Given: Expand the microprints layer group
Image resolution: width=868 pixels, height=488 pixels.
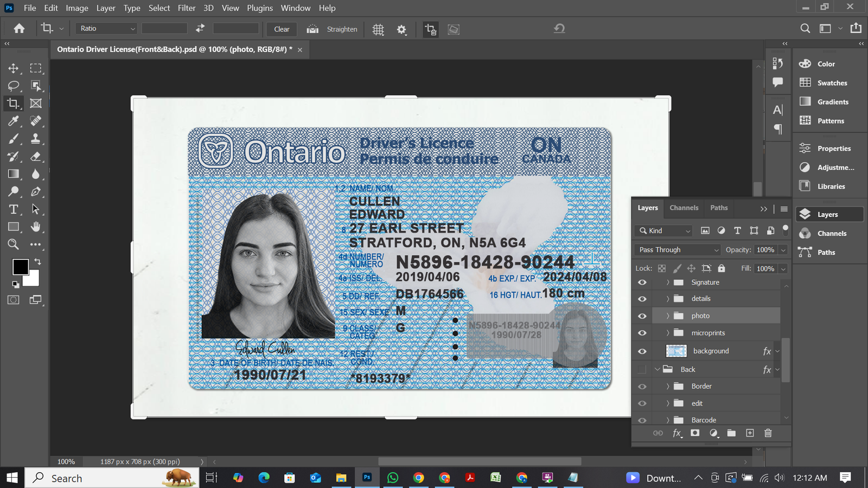Looking at the screenshot, I should [668, 333].
